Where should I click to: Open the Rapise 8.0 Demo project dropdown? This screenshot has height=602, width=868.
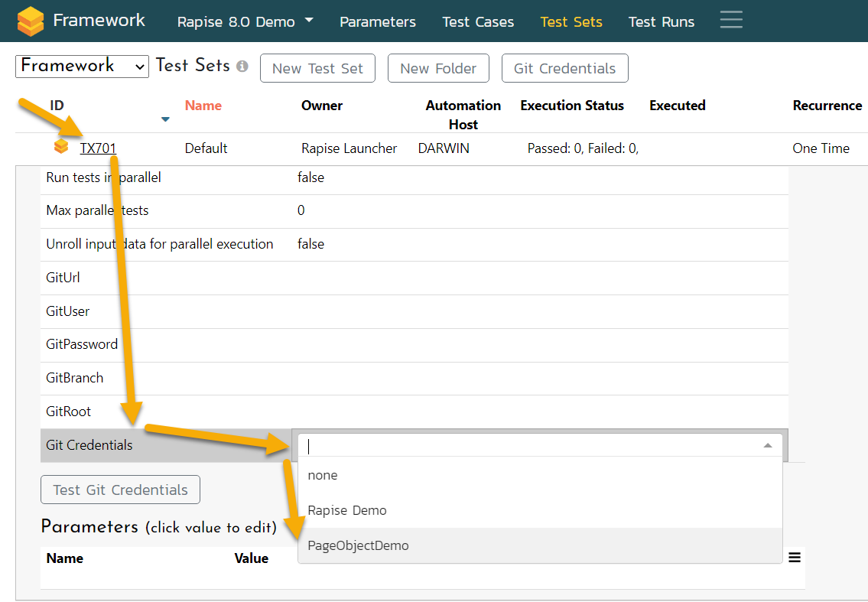[x=245, y=21]
